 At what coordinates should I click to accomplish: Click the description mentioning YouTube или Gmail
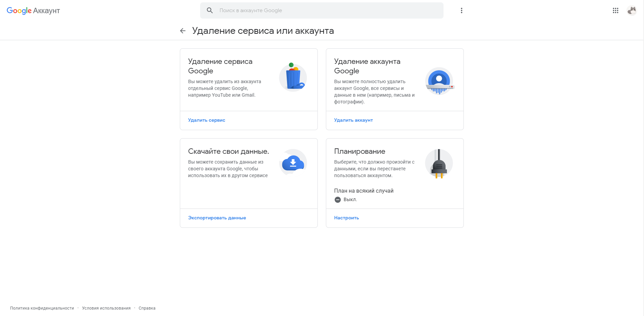coord(224,88)
